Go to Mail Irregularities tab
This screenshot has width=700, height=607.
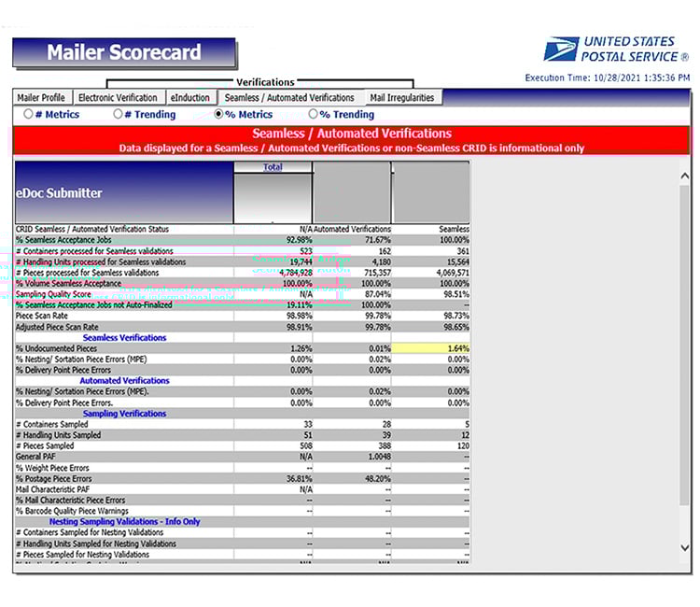point(400,97)
